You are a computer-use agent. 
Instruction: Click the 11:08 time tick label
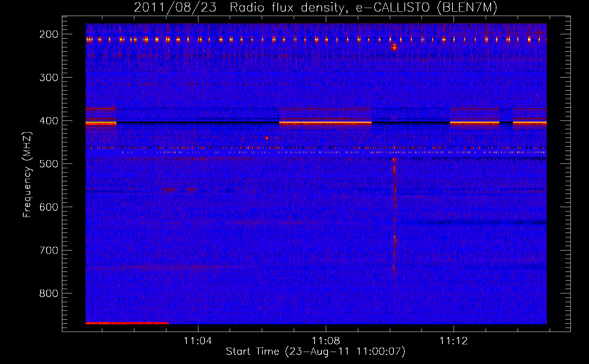(326, 341)
